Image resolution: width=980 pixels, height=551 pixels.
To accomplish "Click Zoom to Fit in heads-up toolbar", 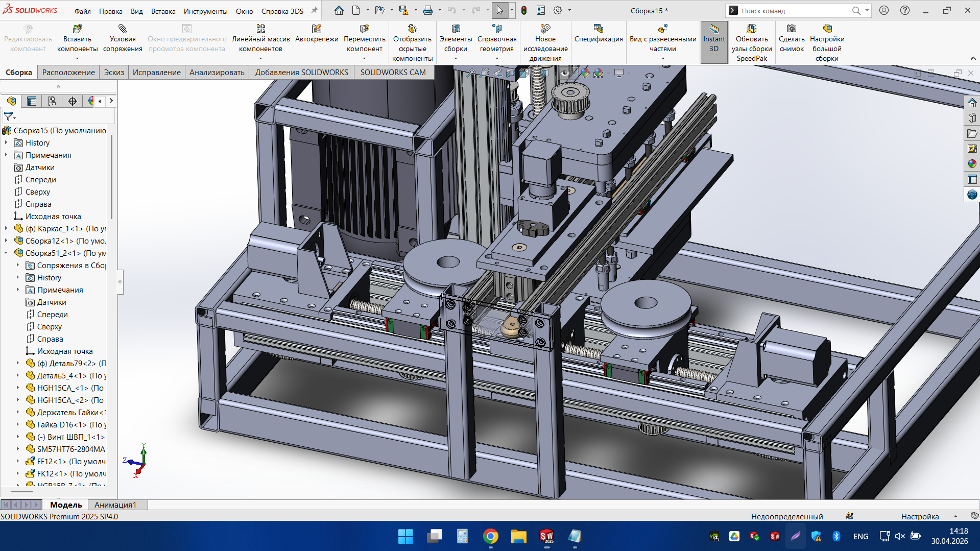I will pos(470,73).
